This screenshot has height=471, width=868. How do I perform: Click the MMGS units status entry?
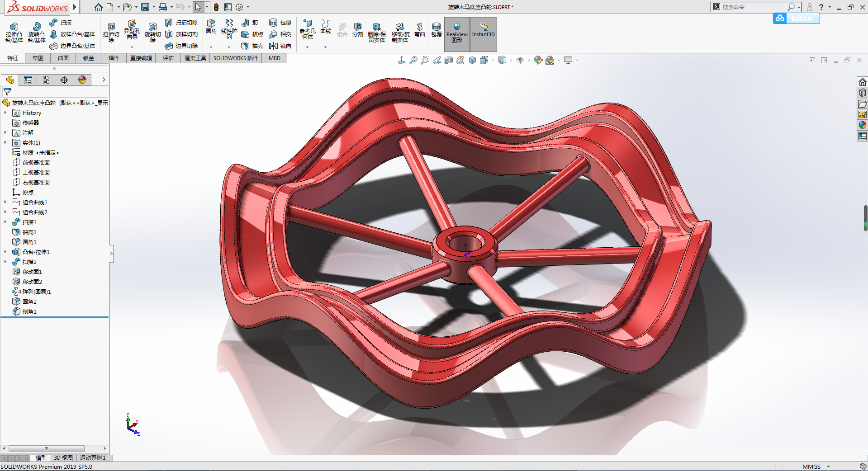811,466
